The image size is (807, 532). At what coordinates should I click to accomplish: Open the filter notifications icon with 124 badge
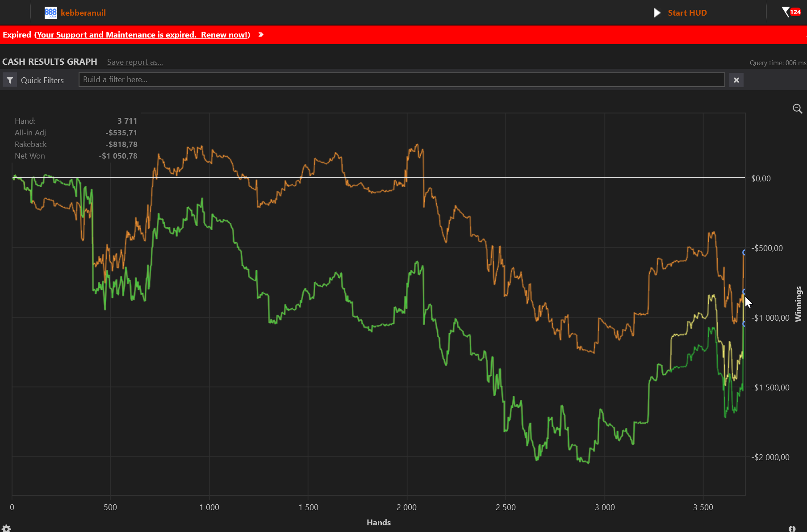click(791, 12)
